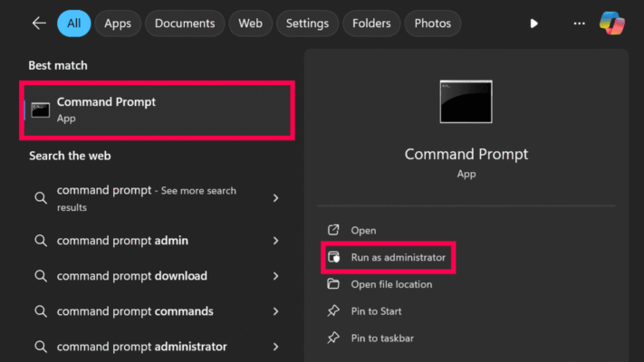Click the 'Command Prompt' title in details pane
The width and height of the screenshot is (644, 362).
point(466,155)
